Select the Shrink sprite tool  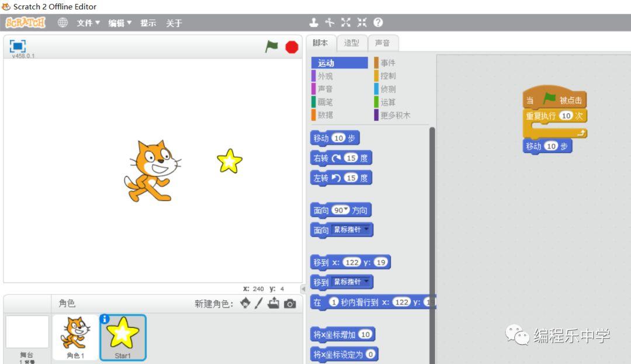362,23
